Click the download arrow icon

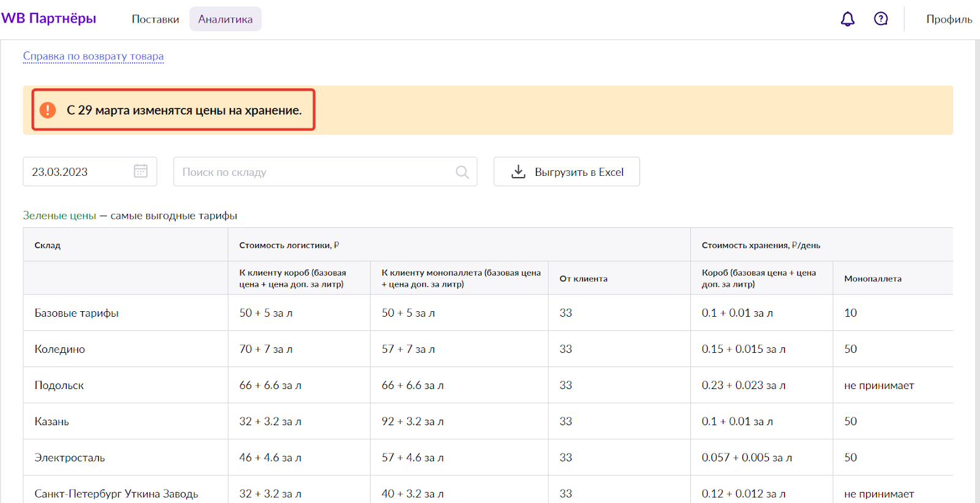click(x=518, y=172)
